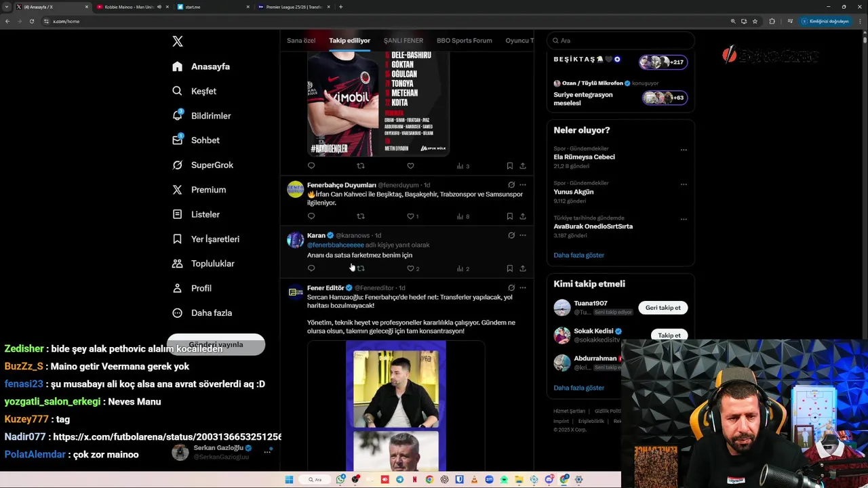Switch to ŞANLI FENER tab
The image size is (868, 488).
[403, 41]
